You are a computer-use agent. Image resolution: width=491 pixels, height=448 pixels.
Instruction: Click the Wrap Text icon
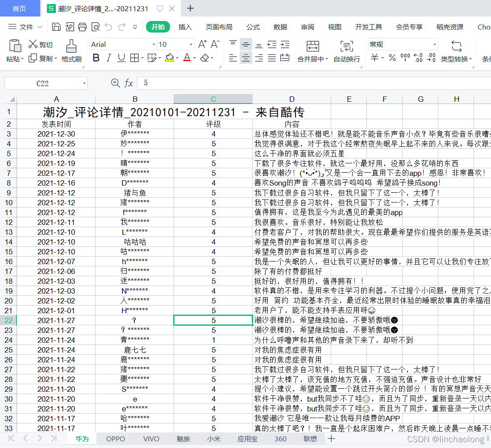point(347,46)
